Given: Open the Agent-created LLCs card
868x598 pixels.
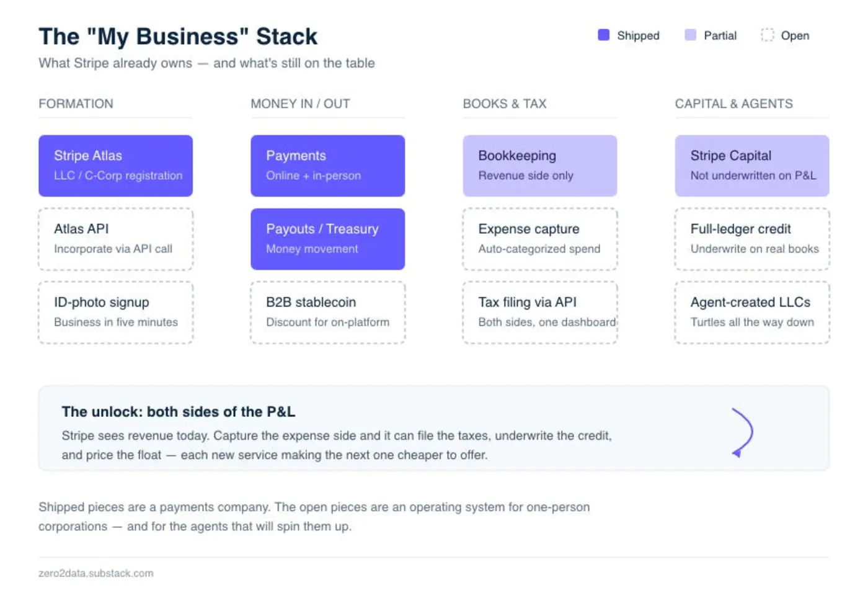Looking at the screenshot, I should [x=752, y=312].
